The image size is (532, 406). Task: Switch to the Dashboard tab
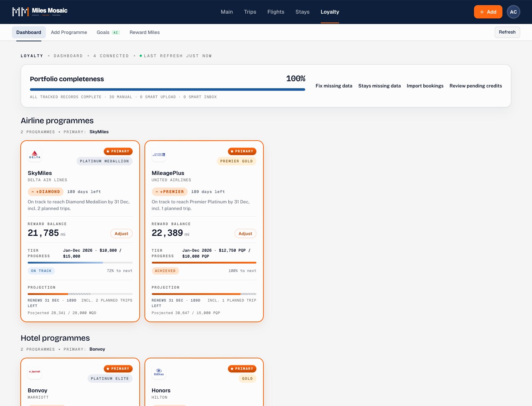click(29, 32)
